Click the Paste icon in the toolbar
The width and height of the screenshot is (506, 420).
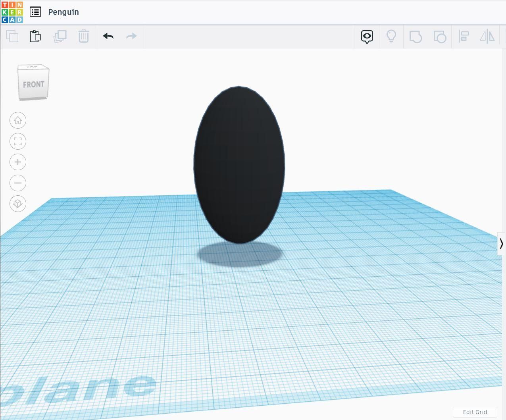[x=35, y=36]
